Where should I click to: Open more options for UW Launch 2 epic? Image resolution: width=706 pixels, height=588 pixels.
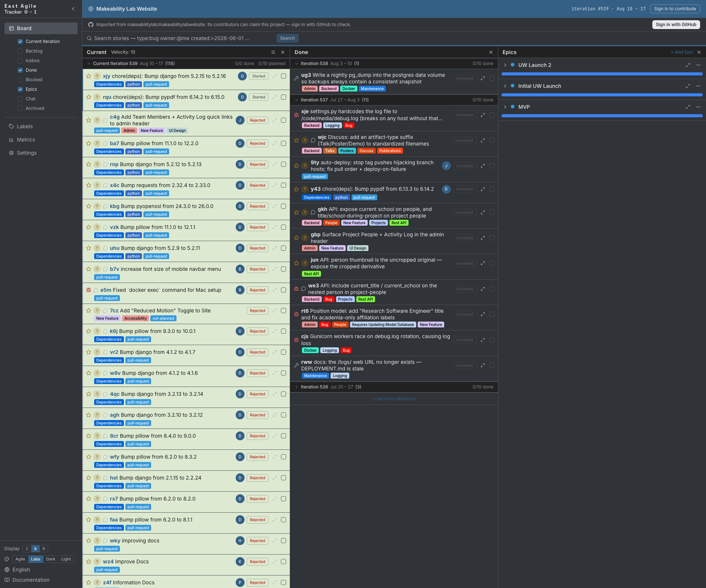[x=698, y=65]
